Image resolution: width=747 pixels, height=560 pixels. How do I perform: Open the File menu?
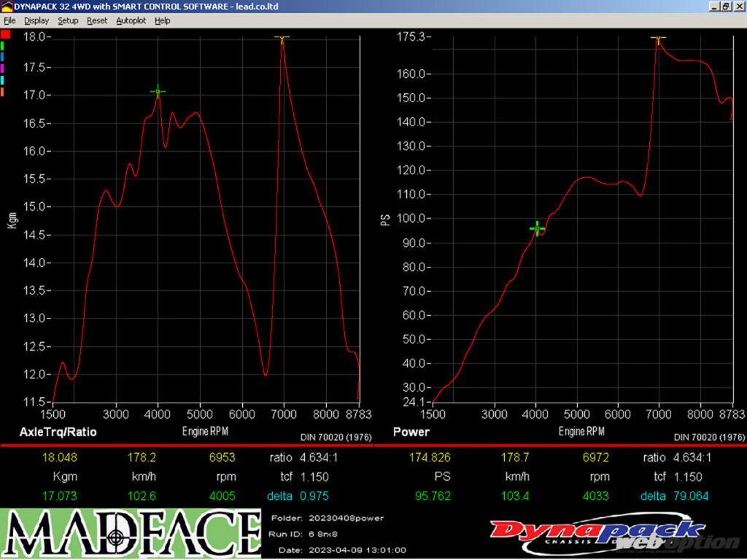pos(9,20)
